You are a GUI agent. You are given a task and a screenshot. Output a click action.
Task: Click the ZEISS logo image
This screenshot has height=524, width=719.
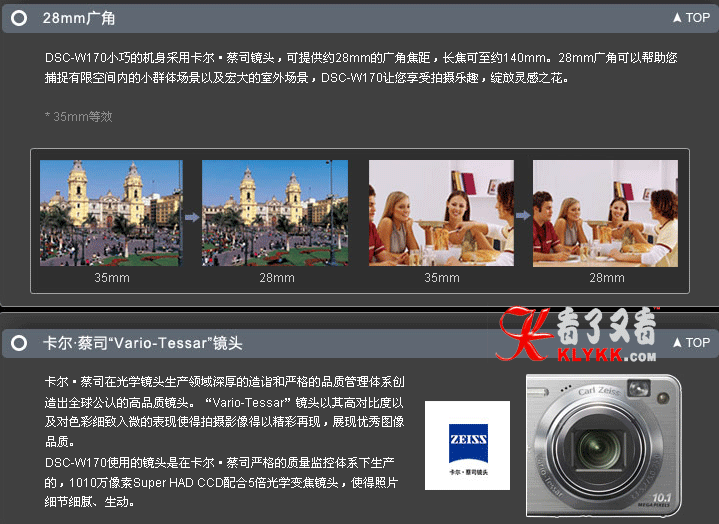click(x=468, y=445)
